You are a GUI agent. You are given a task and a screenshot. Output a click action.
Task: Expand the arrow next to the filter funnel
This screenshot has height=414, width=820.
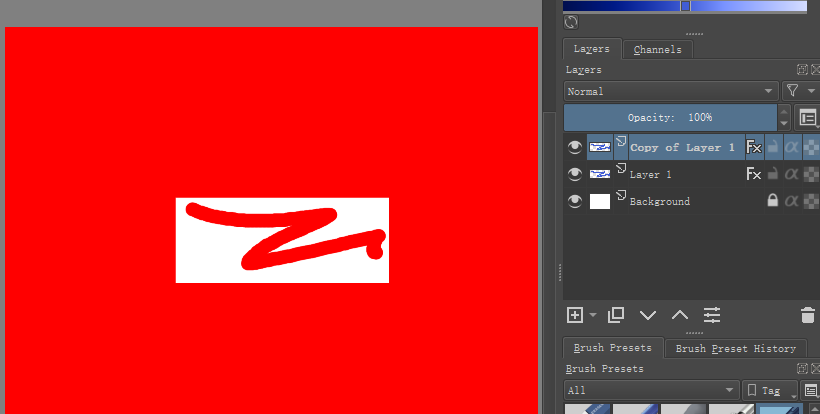811,91
